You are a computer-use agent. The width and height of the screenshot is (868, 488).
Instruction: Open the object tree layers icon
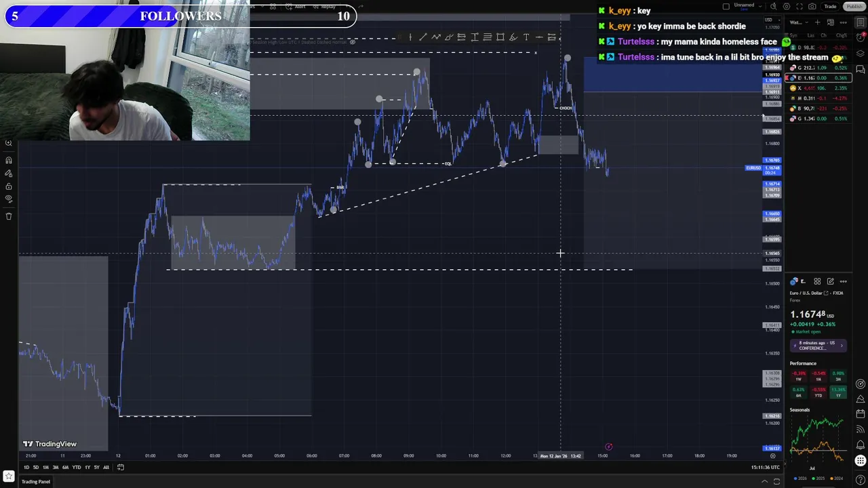[x=861, y=54]
